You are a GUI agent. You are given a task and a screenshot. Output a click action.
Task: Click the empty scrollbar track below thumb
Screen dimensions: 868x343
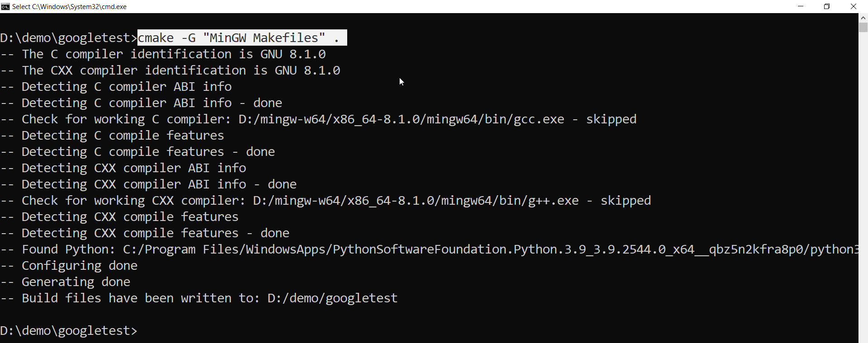click(863, 181)
